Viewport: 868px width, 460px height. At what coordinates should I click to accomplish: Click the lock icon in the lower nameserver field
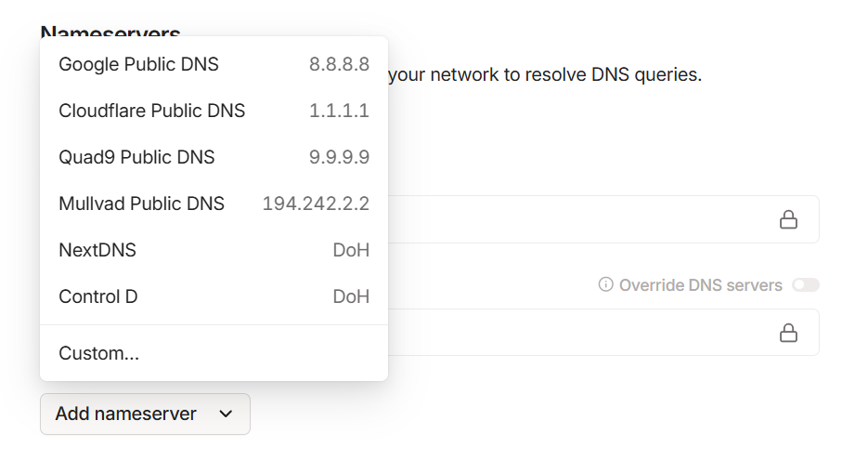click(x=788, y=333)
